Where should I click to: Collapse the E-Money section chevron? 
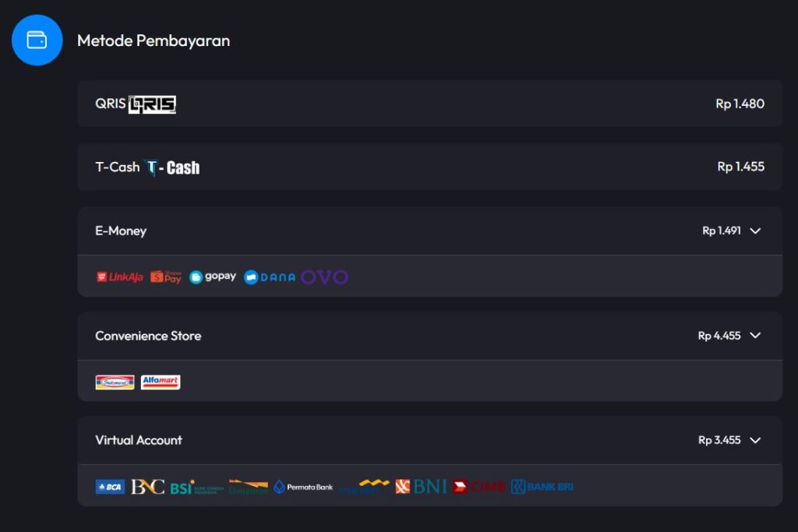(x=754, y=231)
